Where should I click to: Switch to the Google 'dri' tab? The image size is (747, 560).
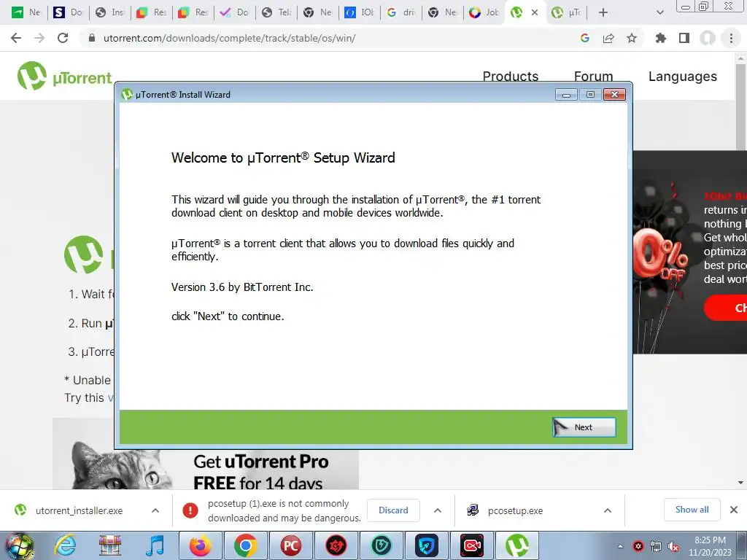coord(400,12)
